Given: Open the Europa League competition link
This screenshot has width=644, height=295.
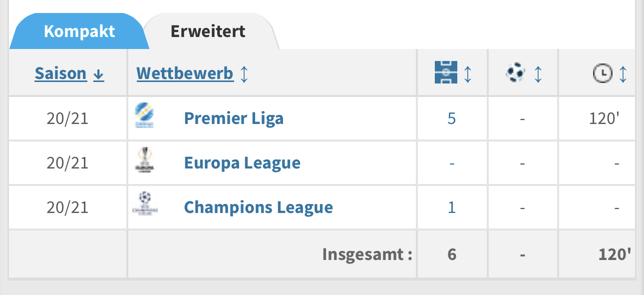Looking at the screenshot, I should point(242,162).
